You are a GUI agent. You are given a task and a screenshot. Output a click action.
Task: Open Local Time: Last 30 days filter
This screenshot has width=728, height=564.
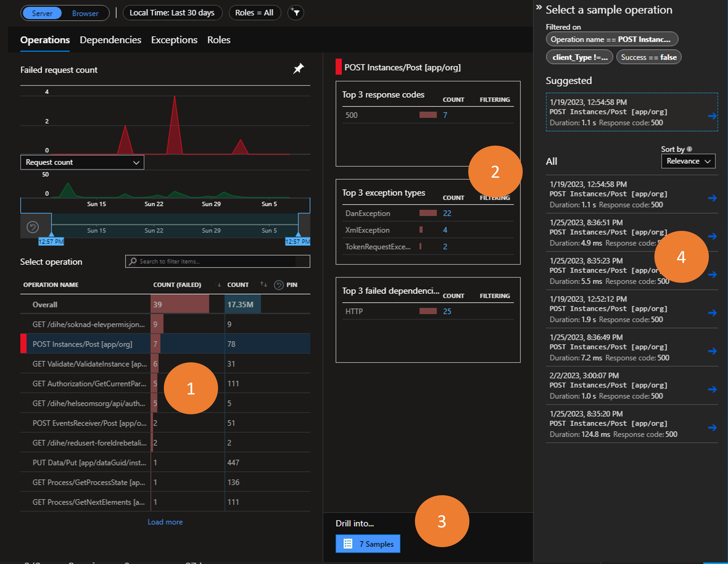(172, 13)
